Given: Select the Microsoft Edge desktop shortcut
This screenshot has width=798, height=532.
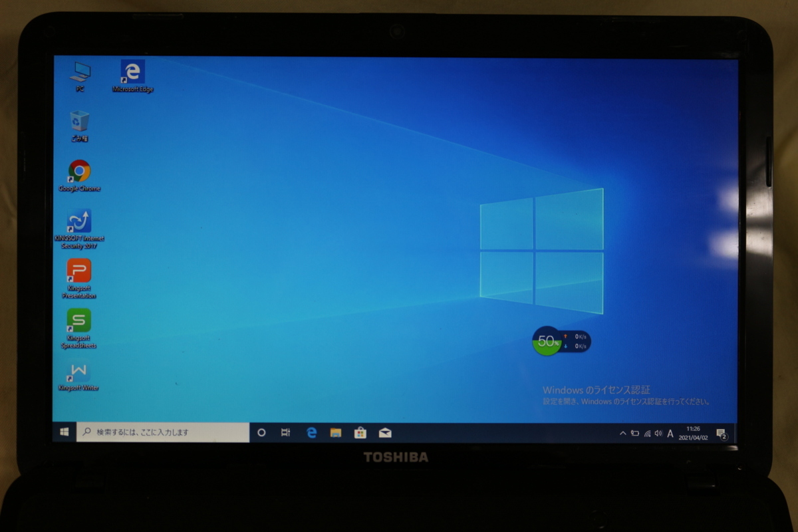Looking at the screenshot, I should pyautogui.click(x=133, y=76).
